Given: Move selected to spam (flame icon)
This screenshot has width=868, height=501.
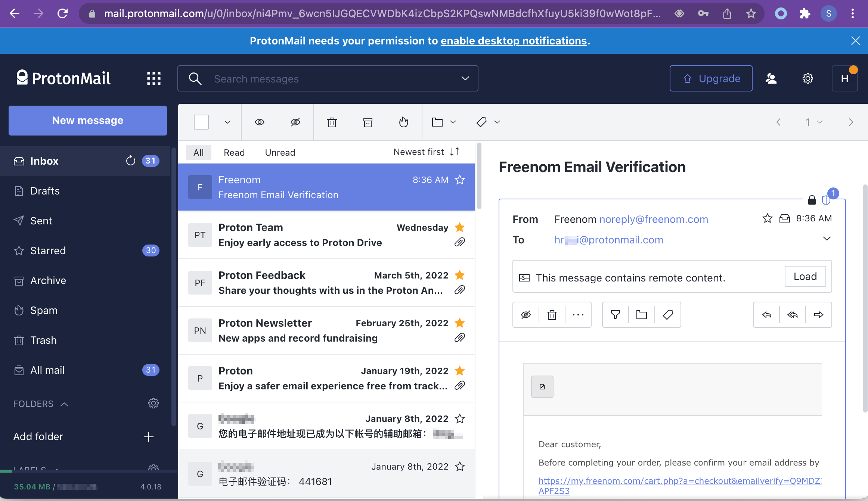Looking at the screenshot, I should click(404, 122).
